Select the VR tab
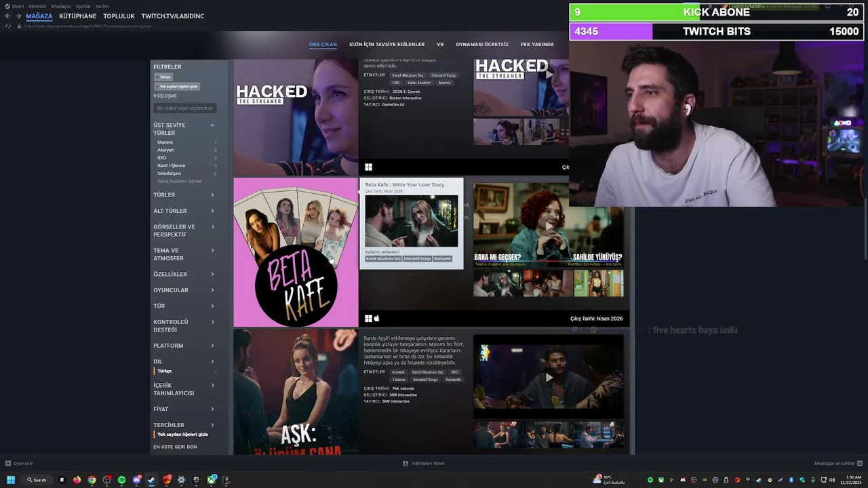The height and width of the screenshot is (488, 868). pos(440,44)
